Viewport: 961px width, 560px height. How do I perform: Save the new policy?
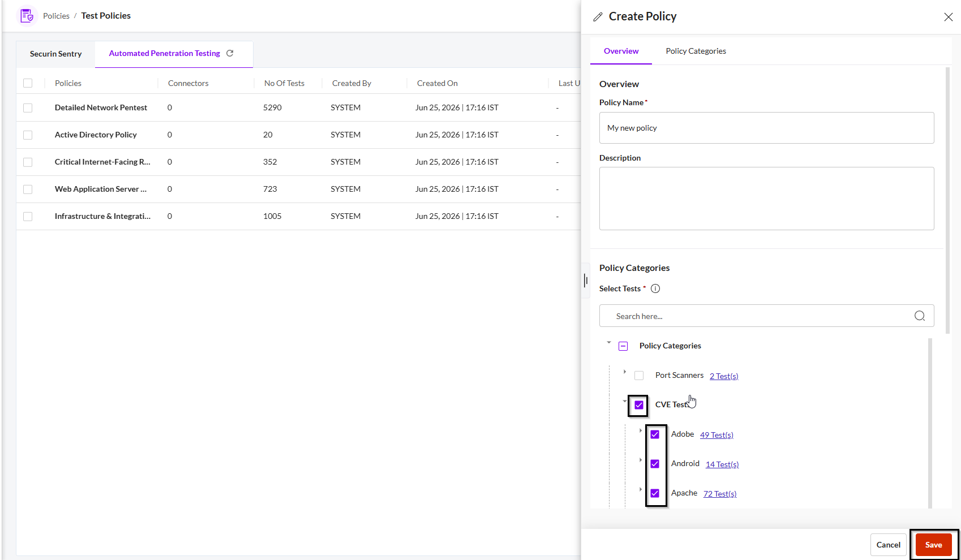(934, 545)
